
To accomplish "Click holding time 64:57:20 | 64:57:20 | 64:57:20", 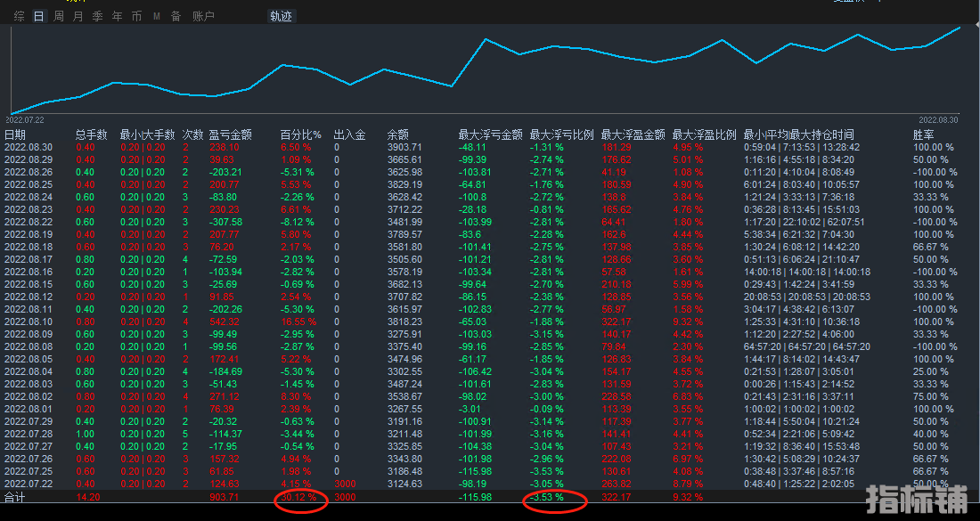I will [807, 346].
